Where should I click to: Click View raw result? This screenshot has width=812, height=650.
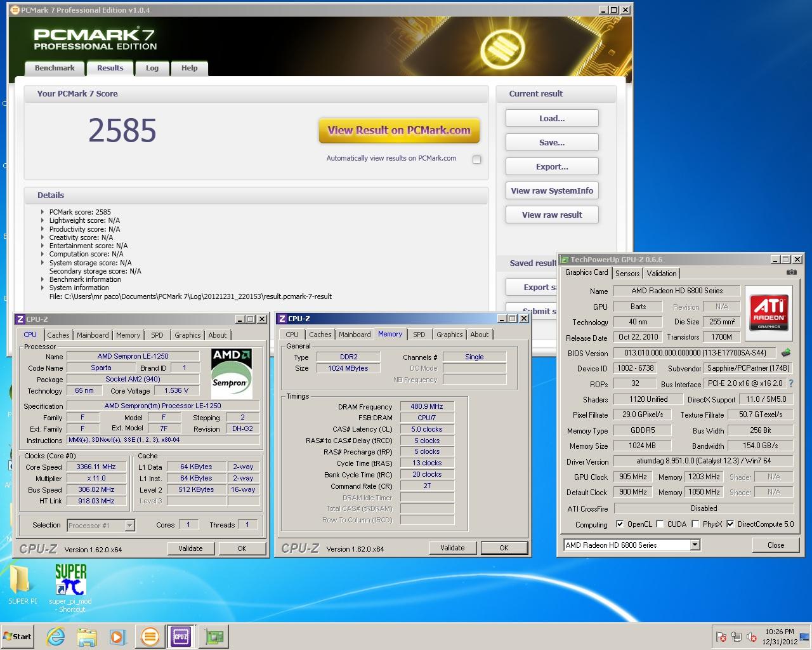tap(552, 215)
